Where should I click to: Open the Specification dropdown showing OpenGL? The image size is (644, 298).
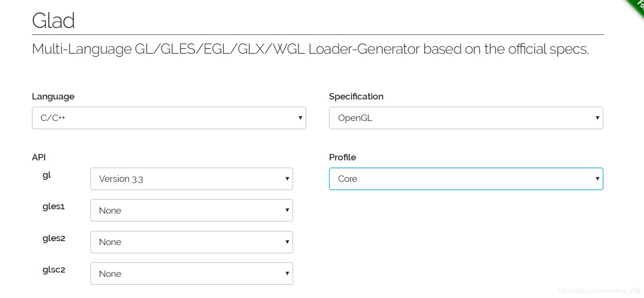tap(466, 118)
